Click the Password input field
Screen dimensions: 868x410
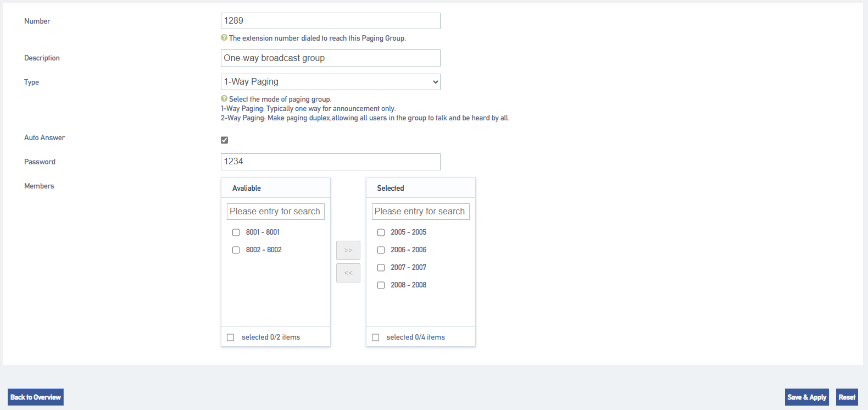coord(331,162)
